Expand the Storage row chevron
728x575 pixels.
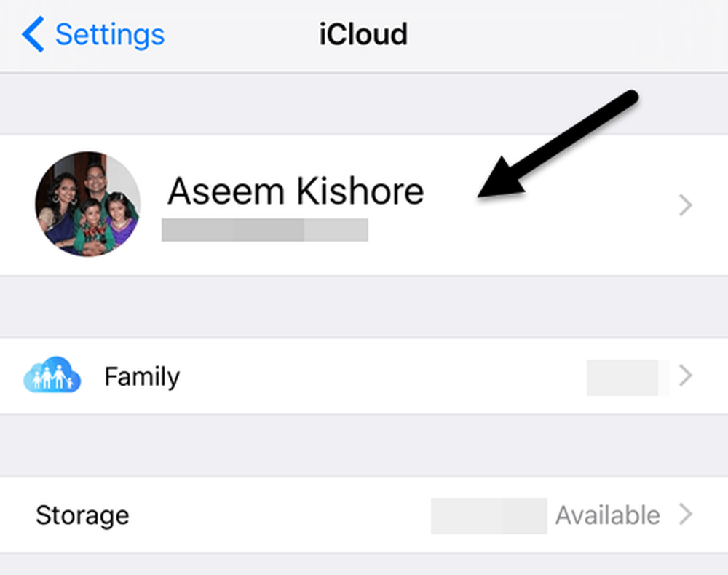click(x=686, y=514)
